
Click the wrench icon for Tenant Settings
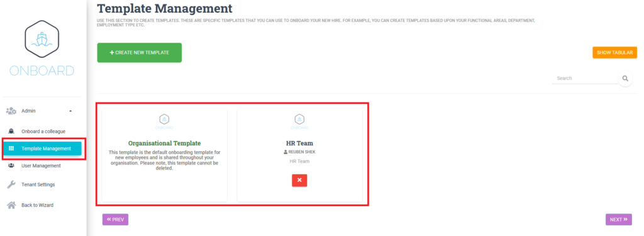point(11,184)
